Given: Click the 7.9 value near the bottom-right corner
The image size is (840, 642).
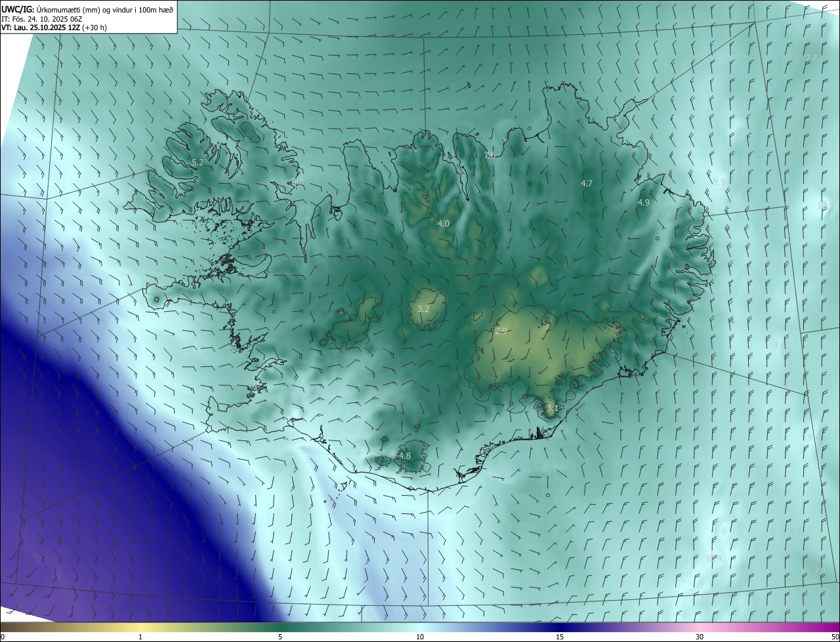Looking at the screenshot, I should pyautogui.click(x=819, y=570).
